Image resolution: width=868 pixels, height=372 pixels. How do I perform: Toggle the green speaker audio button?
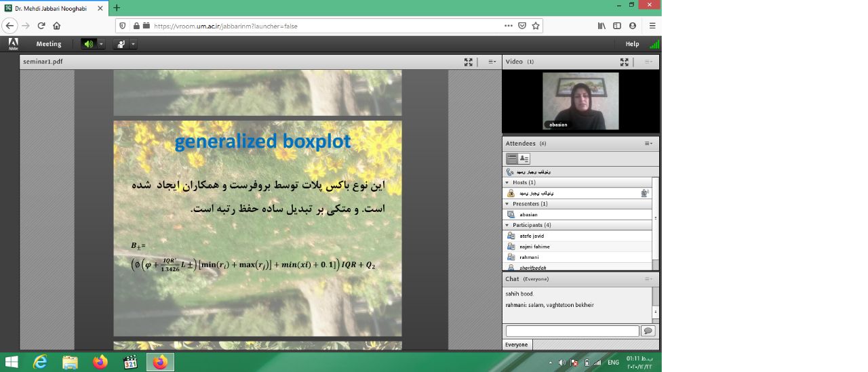point(89,44)
